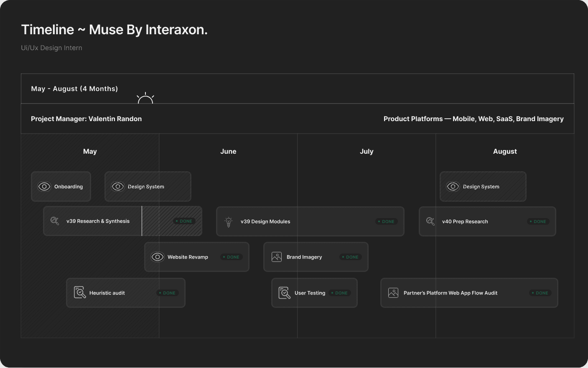Click the timeline marker line in v39 Research bar
Image resolution: width=588 pixels, height=368 pixels.
142,221
